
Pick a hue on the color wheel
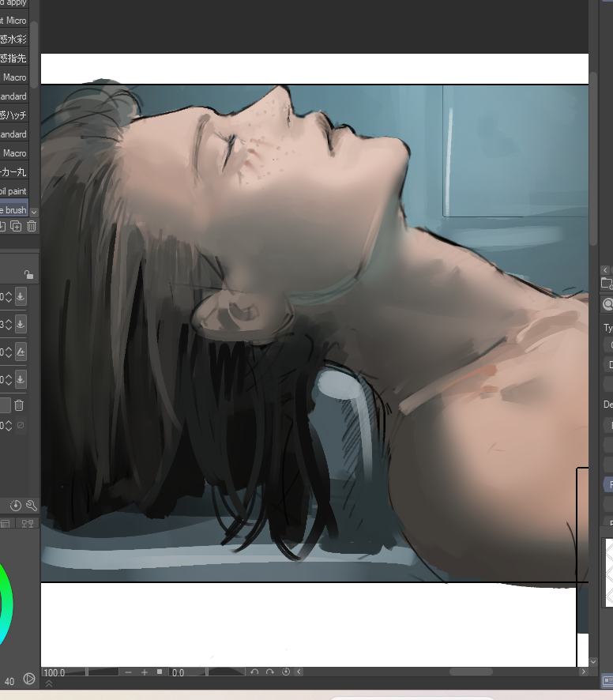[8, 605]
